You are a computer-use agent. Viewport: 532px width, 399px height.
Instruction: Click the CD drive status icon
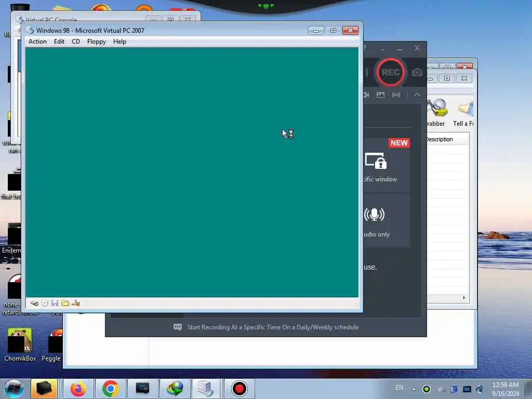pyautogui.click(x=45, y=303)
